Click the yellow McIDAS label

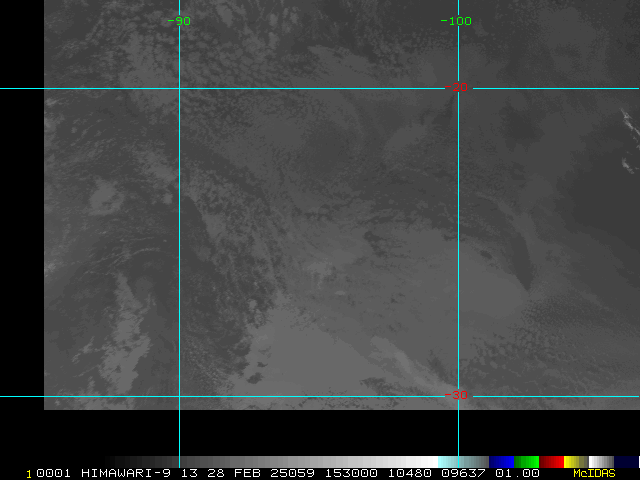[x=594, y=473]
